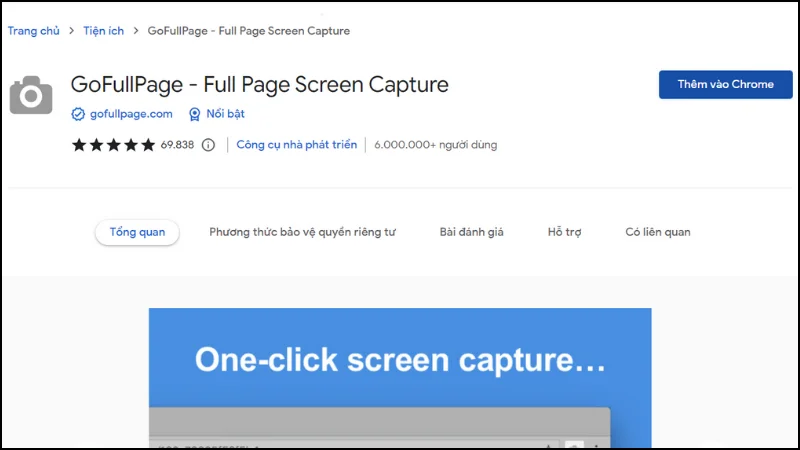Image resolution: width=800 pixels, height=450 pixels.
Task: Open the Tiện ích breadcrumb link
Action: 104,31
